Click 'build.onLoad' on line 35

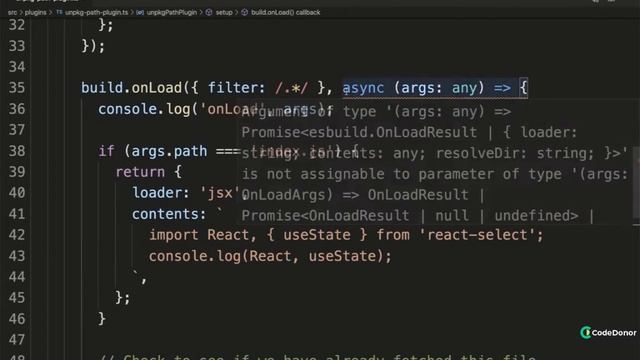click(x=131, y=88)
